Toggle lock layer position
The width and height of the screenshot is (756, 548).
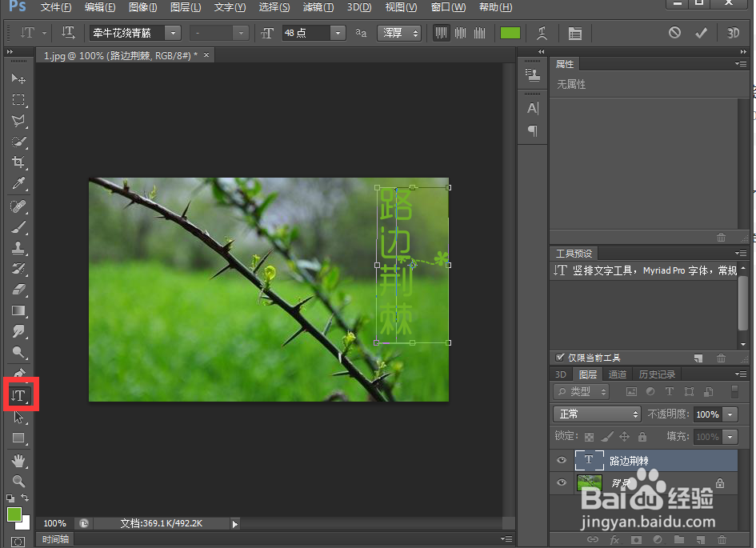[624, 437]
